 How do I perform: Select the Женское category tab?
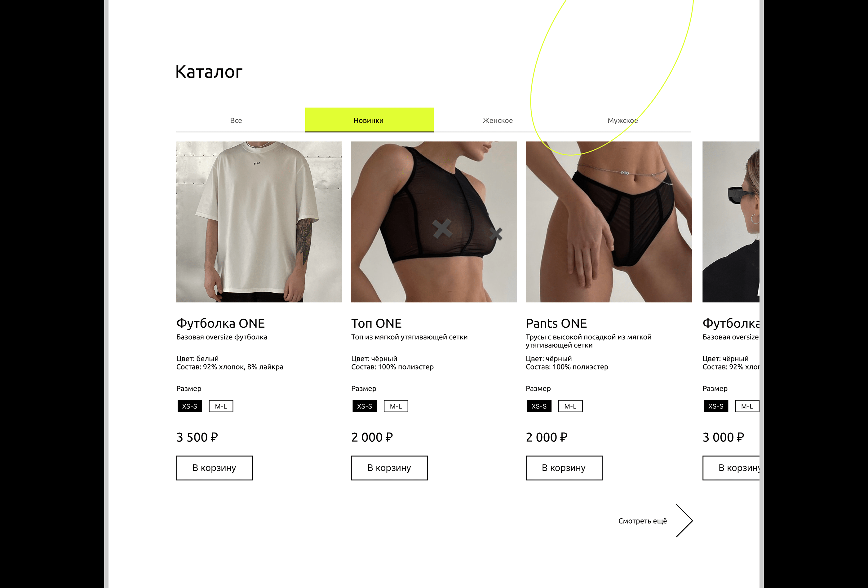[x=498, y=120]
